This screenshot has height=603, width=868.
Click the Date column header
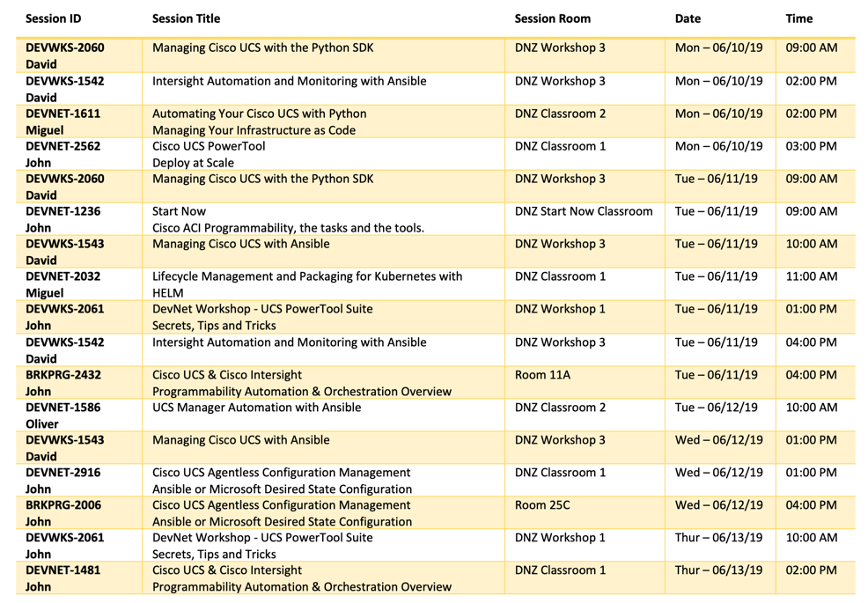[688, 18]
